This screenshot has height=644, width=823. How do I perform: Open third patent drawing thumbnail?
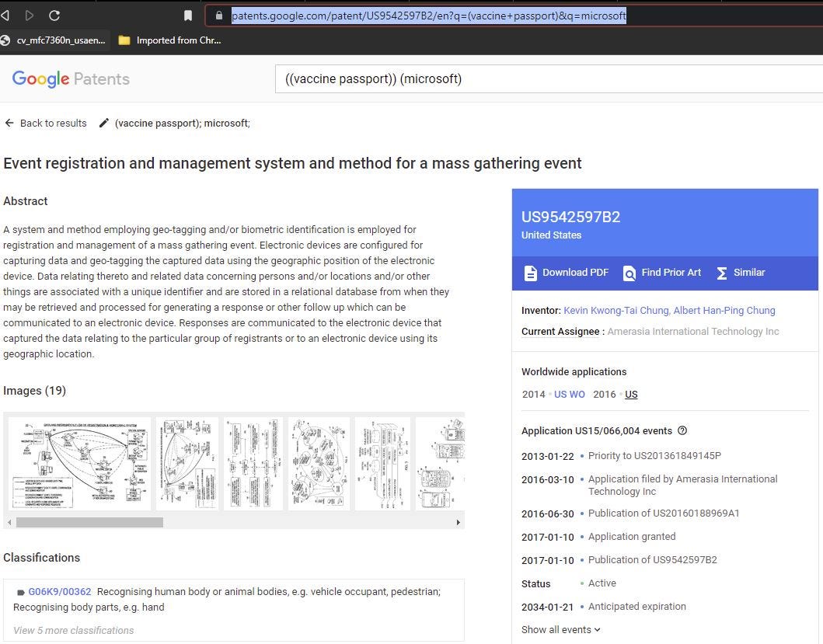pos(253,464)
